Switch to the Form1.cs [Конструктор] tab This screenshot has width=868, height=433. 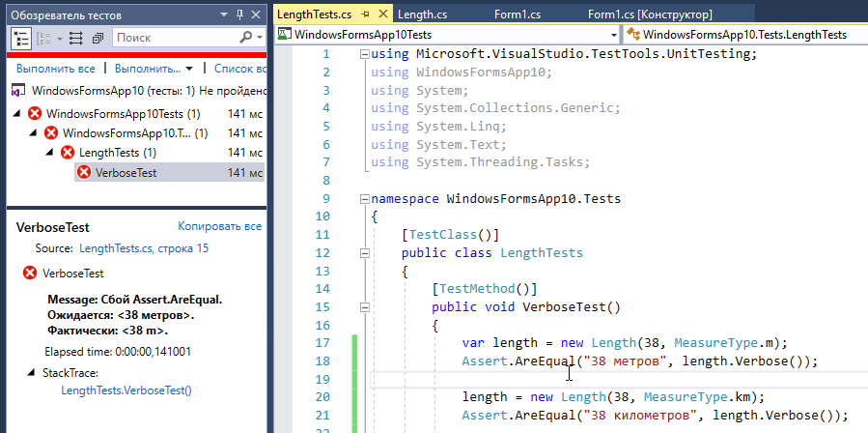coord(650,14)
